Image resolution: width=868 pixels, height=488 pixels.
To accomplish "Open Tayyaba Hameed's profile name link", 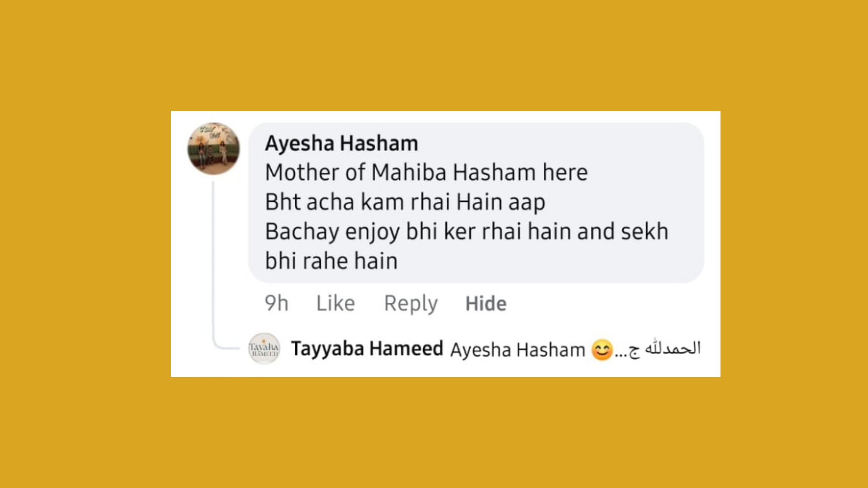I will click(367, 349).
